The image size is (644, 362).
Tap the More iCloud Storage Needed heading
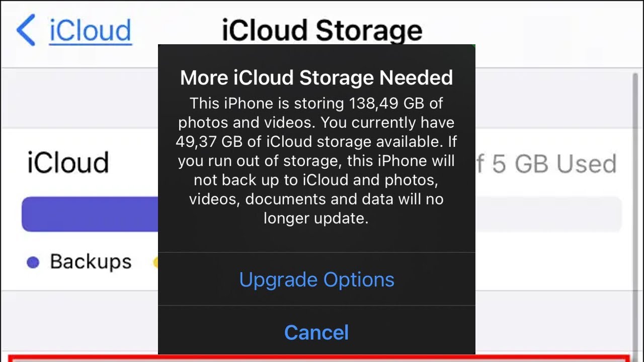(x=316, y=77)
